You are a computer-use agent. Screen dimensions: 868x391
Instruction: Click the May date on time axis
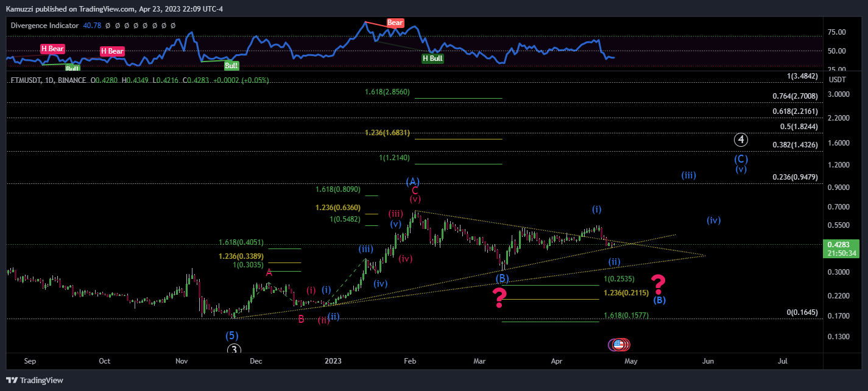[x=631, y=361]
